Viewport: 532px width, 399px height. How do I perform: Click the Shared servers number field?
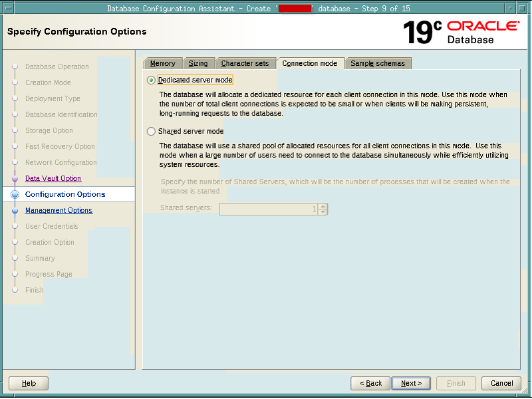tap(269, 209)
